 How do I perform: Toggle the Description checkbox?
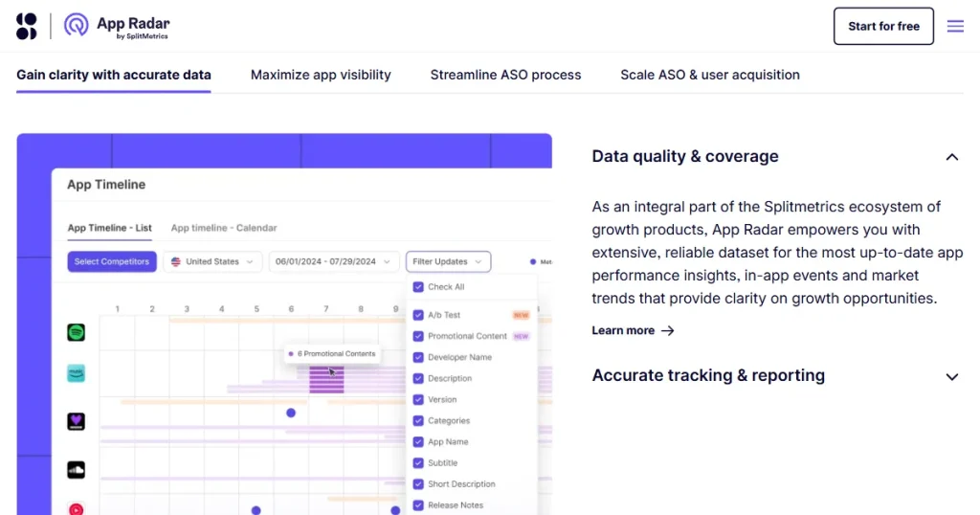pyautogui.click(x=418, y=379)
